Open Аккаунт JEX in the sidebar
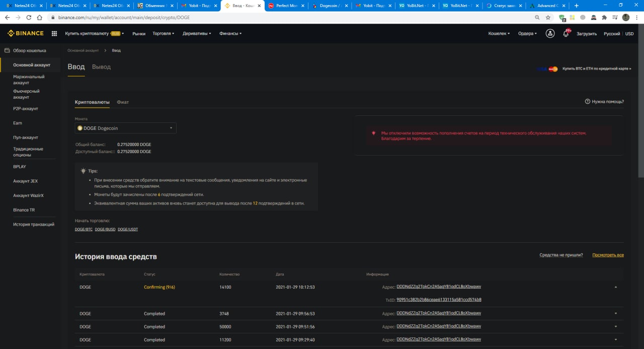The image size is (644, 349). pos(25,181)
